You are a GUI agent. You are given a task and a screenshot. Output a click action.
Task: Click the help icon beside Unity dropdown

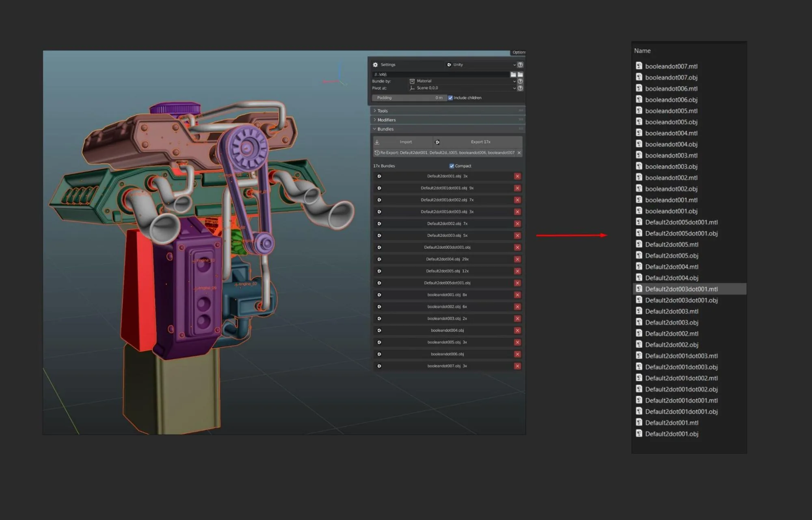(x=520, y=65)
